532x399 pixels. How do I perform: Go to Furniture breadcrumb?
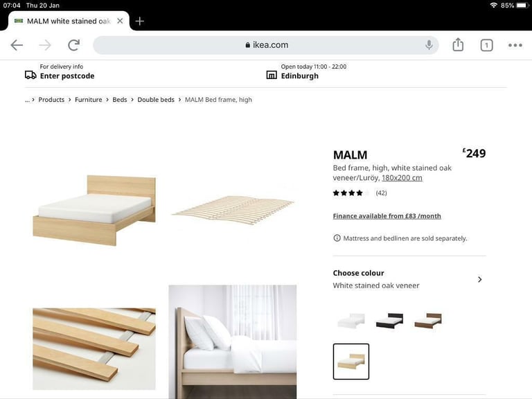coord(88,100)
